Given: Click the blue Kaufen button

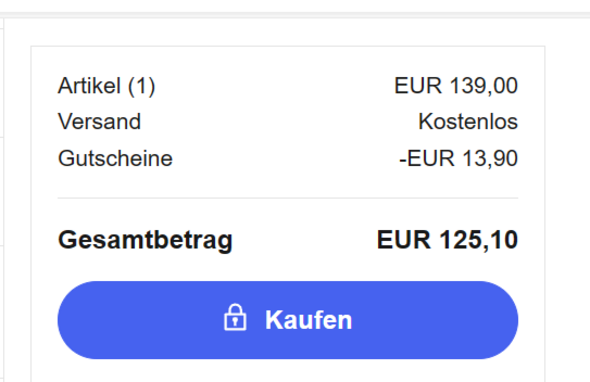Looking at the screenshot, I should [x=288, y=320].
